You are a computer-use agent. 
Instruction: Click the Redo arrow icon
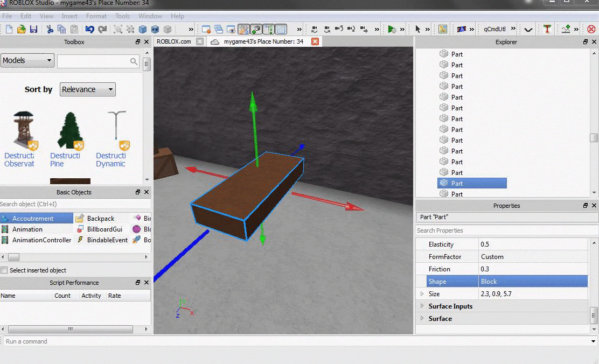point(102,29)
